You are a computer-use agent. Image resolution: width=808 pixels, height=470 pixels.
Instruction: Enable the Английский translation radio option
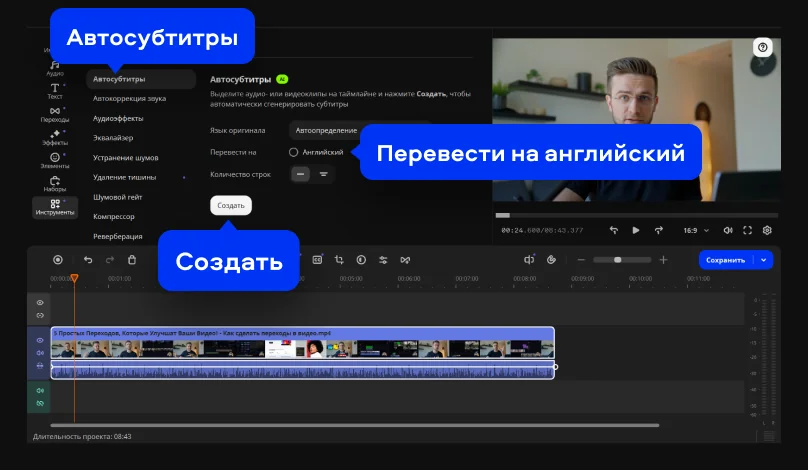tap(294, 152)
